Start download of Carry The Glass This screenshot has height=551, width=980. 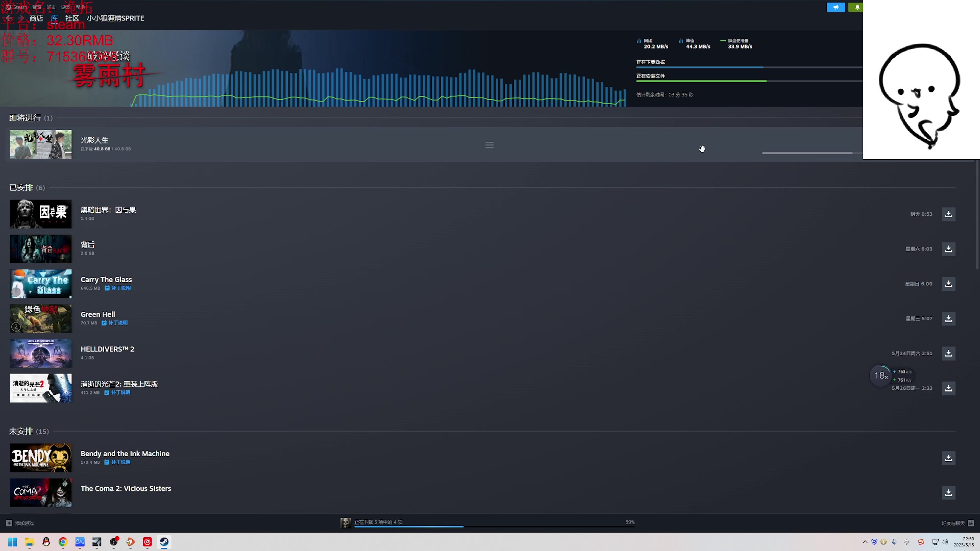pyautogui.click(x=948, y=284)
